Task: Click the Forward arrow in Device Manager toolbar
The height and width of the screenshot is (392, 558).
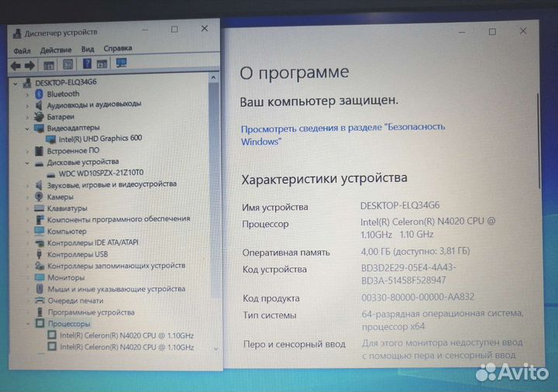Action: [29, 65]
